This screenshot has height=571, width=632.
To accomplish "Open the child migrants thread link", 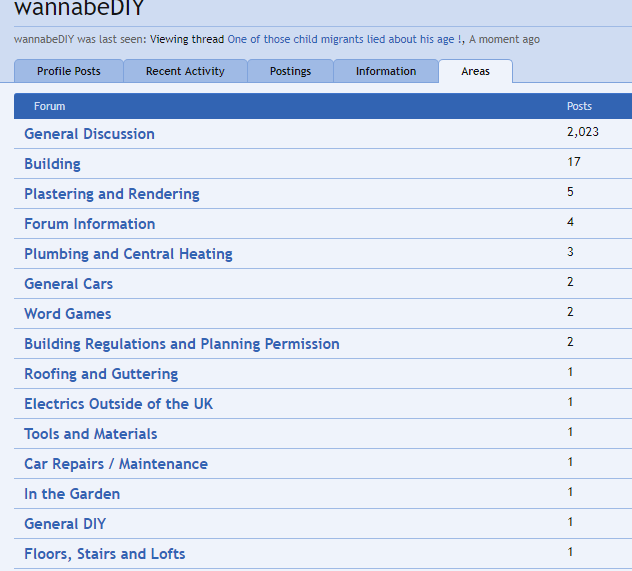I will 344,39.
